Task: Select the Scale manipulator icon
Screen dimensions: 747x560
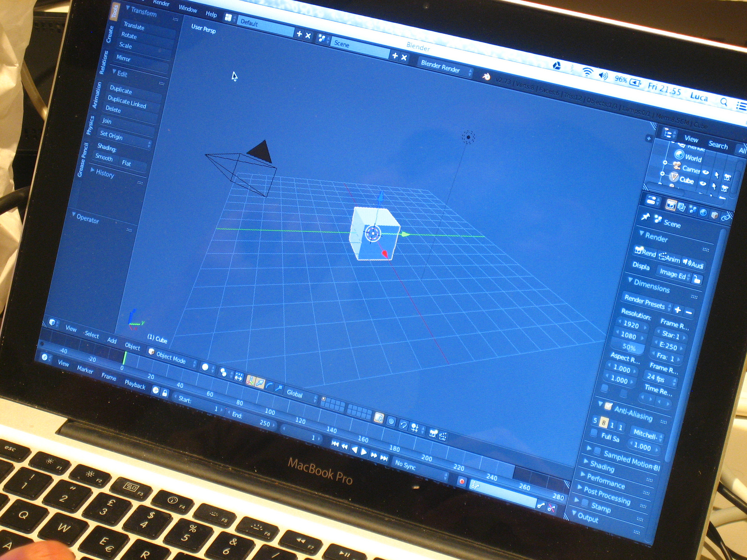Action: pyautogui.click(x=279, y=388)
